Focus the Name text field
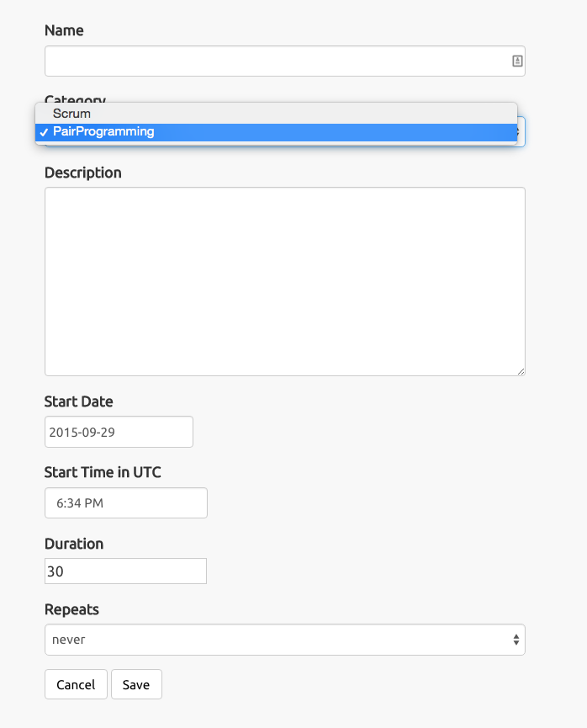Image resolution: width=587 pixels, height=728 pixels. (x=276, y=61)
